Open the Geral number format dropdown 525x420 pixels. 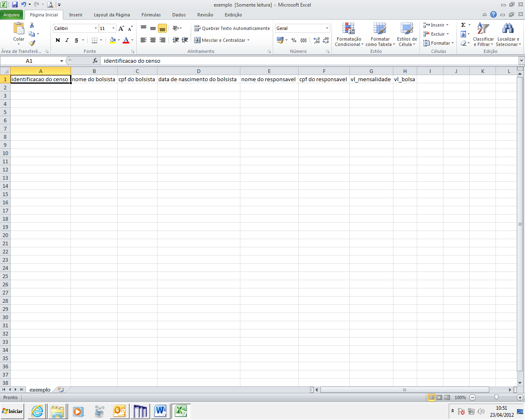click(x=327, y=28)
